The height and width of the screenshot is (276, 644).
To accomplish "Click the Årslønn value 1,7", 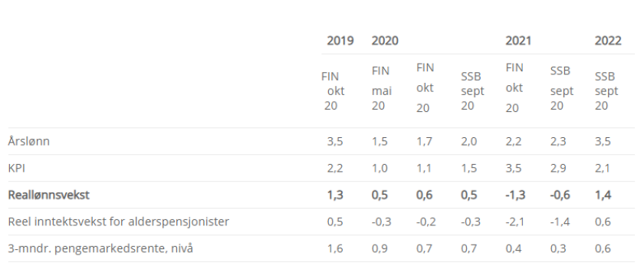I will coord(424,141).
